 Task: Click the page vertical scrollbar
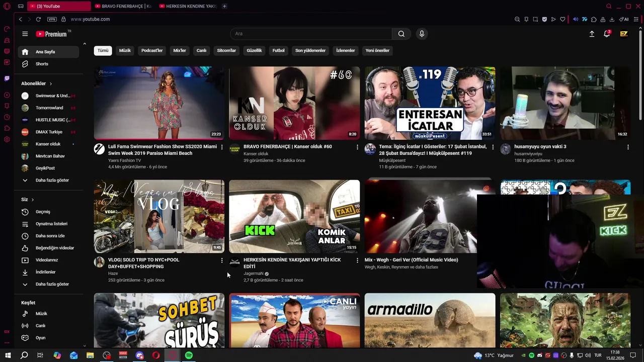[x=640, y=75]
